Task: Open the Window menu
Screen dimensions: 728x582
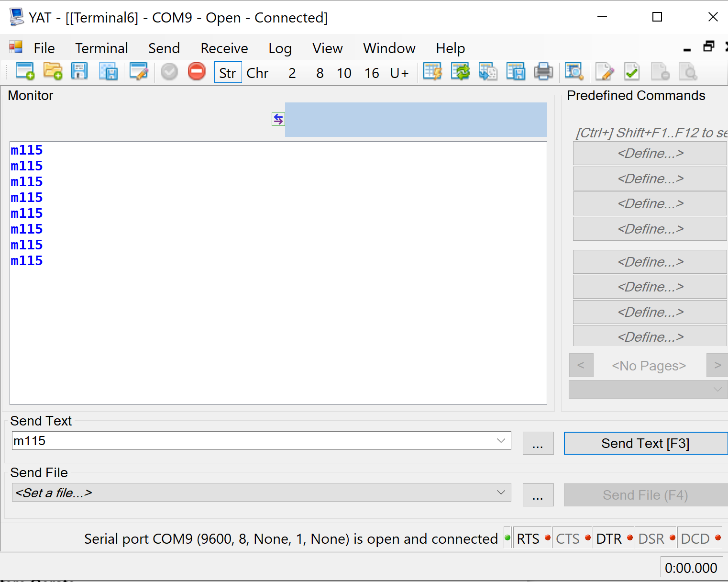Action: [389, 48]
